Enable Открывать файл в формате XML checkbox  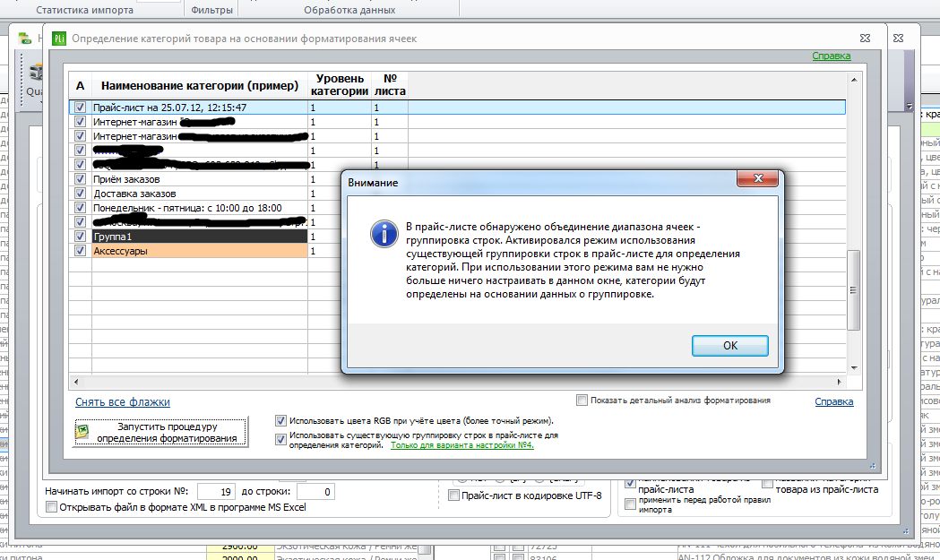[52, 507]
